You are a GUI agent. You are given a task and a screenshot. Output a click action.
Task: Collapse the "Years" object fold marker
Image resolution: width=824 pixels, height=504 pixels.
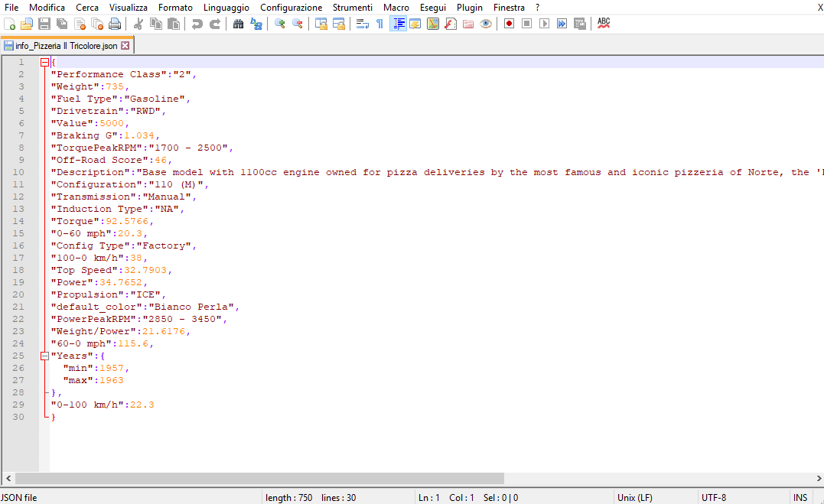pyautogui.click(x=44, y=356)
